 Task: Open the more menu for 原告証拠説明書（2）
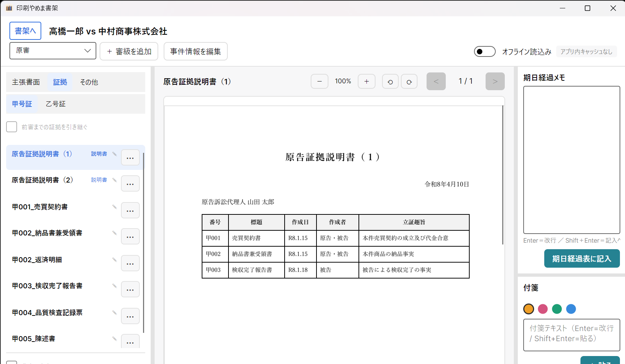point(130,184)
